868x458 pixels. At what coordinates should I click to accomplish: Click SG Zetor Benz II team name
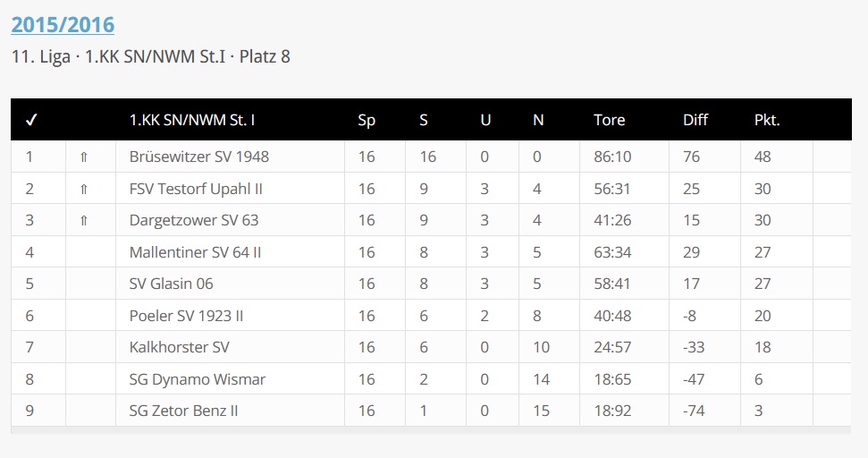[183, 411]
